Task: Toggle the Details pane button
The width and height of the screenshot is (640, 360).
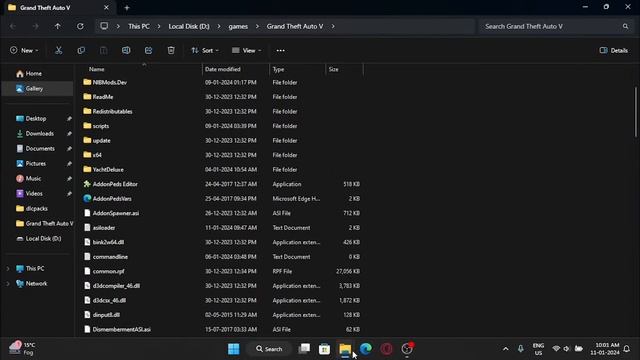Action: 613,51
